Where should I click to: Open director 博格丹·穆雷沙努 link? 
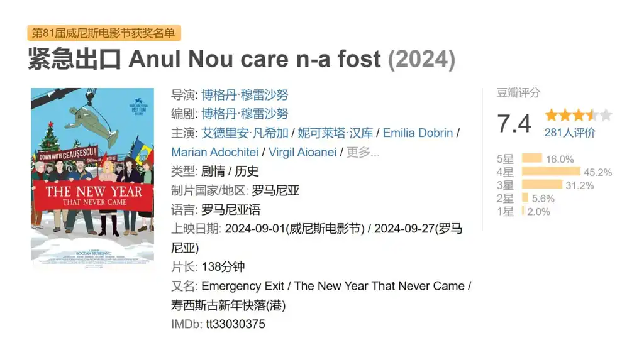245,95
